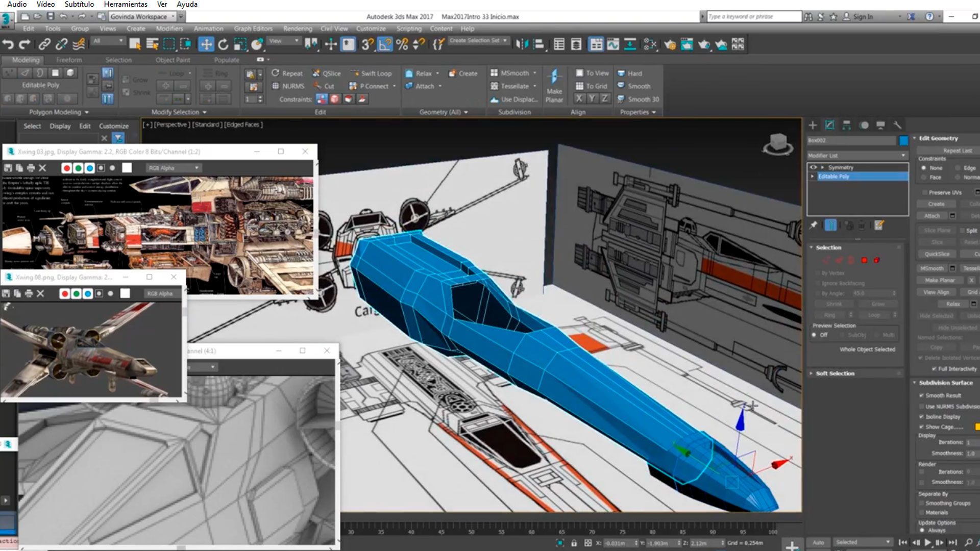Expand the Soft Selection rollout

835,373
